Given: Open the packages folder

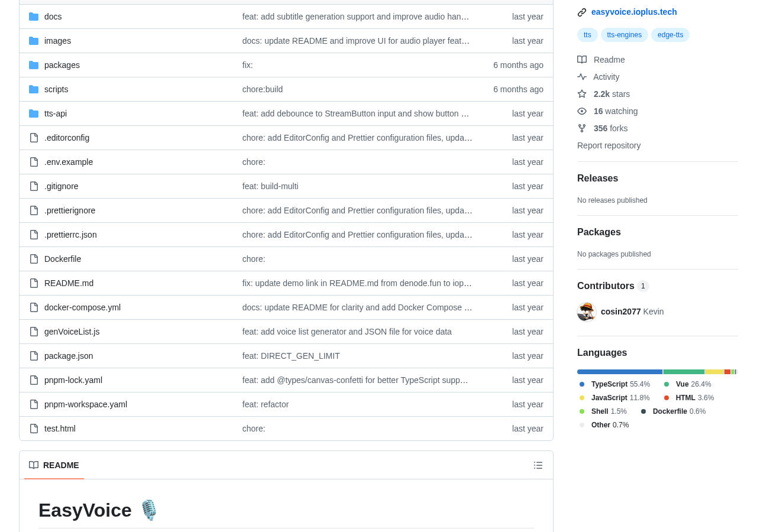Looking at the screenshot, I should (62, 65).
